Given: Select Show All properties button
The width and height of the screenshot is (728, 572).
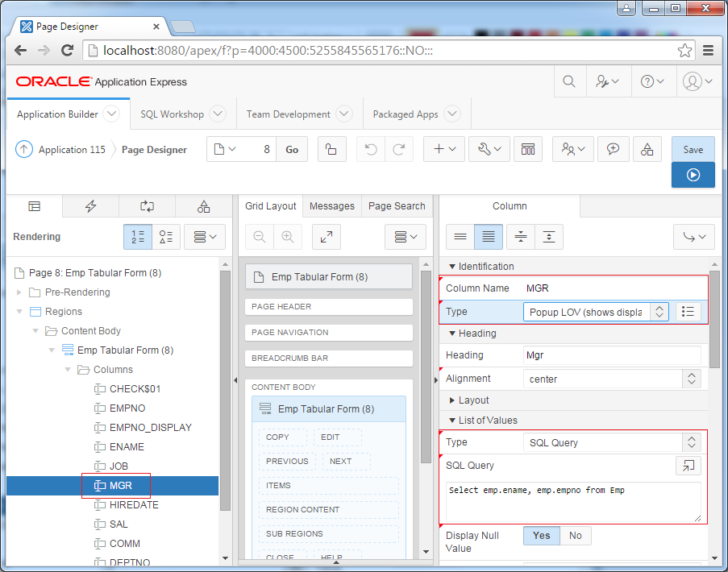Looking at the screenshot, I should [489, 237].
